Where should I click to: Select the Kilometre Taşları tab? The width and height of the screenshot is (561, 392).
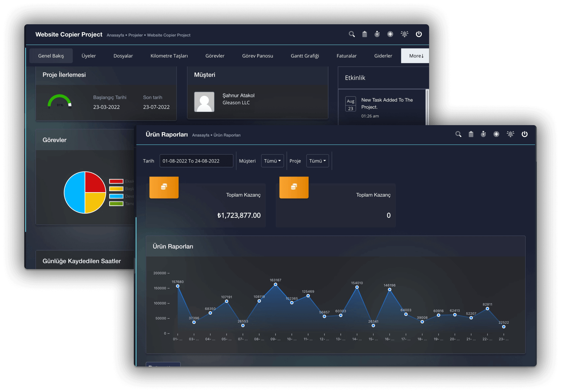point(169,56)
